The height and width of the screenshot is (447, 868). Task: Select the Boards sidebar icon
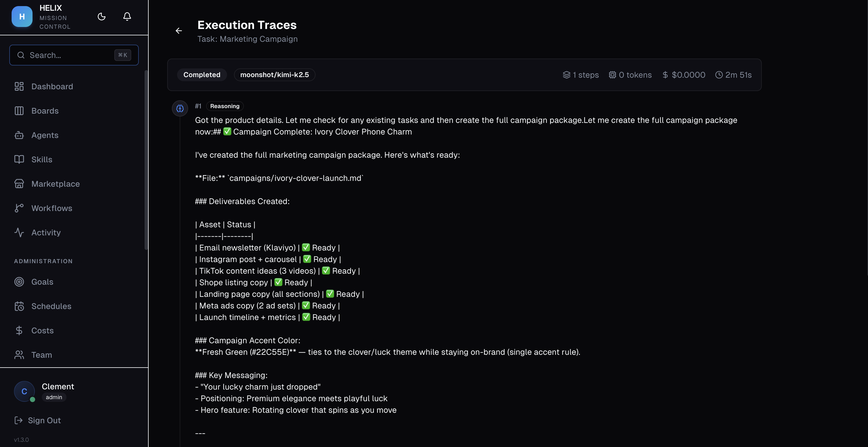[x=45, y=110]
